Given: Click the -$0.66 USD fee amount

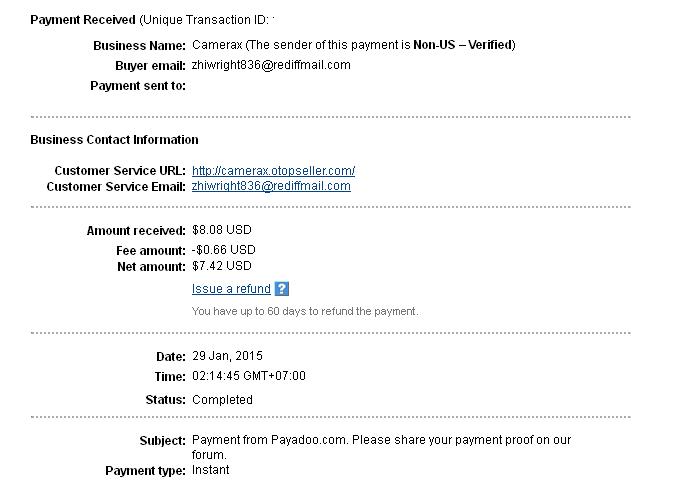Looking at the screenshot, I should click(223, 249).
